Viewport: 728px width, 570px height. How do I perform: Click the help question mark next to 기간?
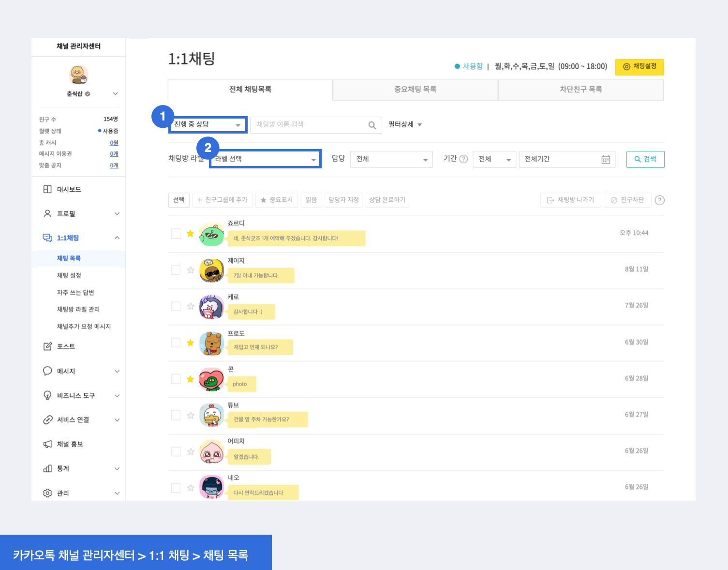pyautogui.click(x=463, y=159)
